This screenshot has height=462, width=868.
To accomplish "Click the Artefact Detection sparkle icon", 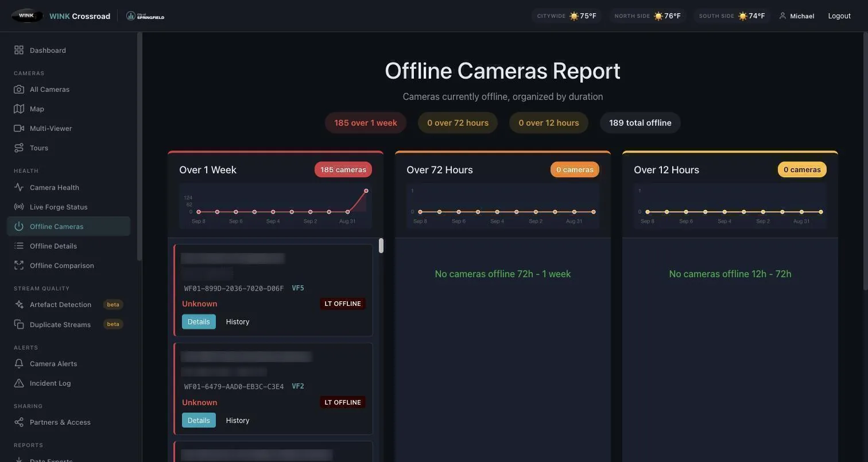I will click(19, 305).
